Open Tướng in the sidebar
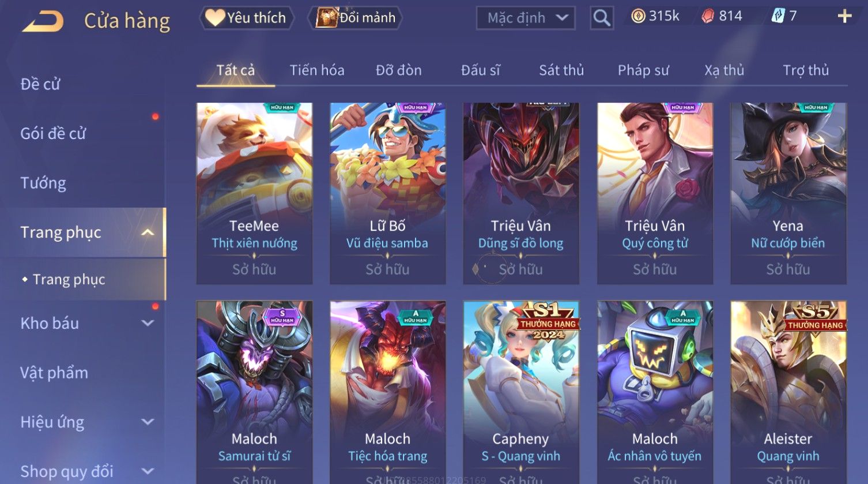 pyautogui.click(x=43, y=183)
